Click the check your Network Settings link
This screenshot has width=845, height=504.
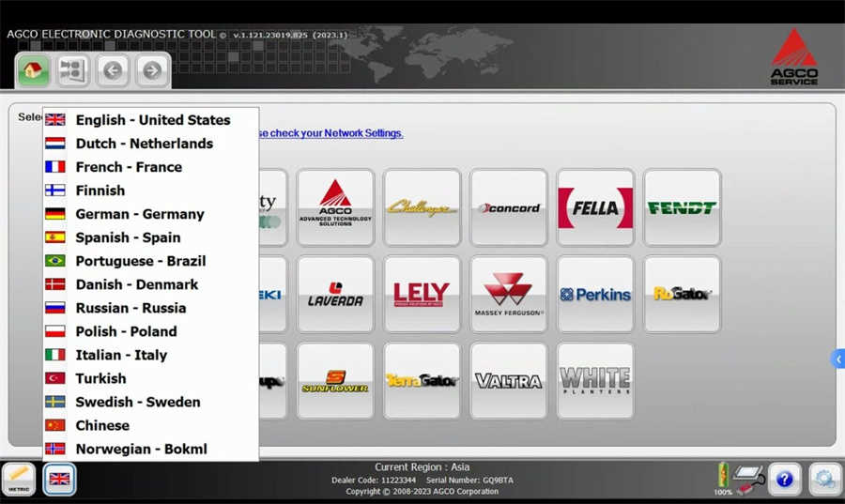coord(330,133)
